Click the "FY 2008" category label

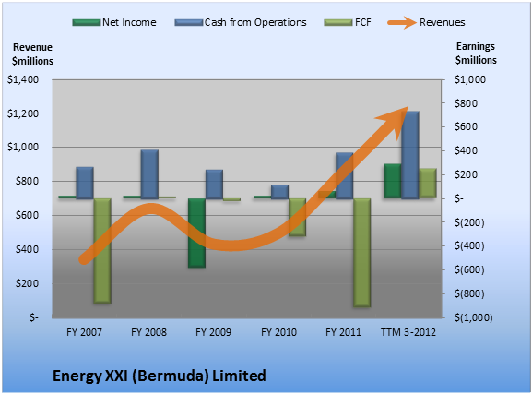tap(149, 332)
